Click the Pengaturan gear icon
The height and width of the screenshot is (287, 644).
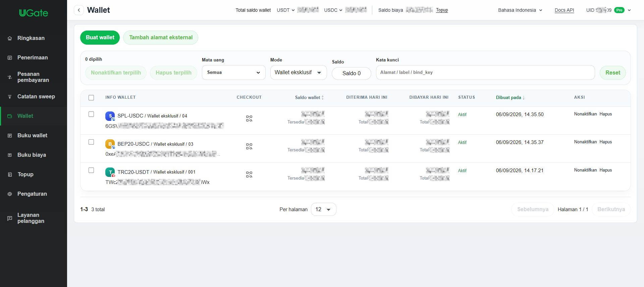pyautogui.click(x=10, y=194)
